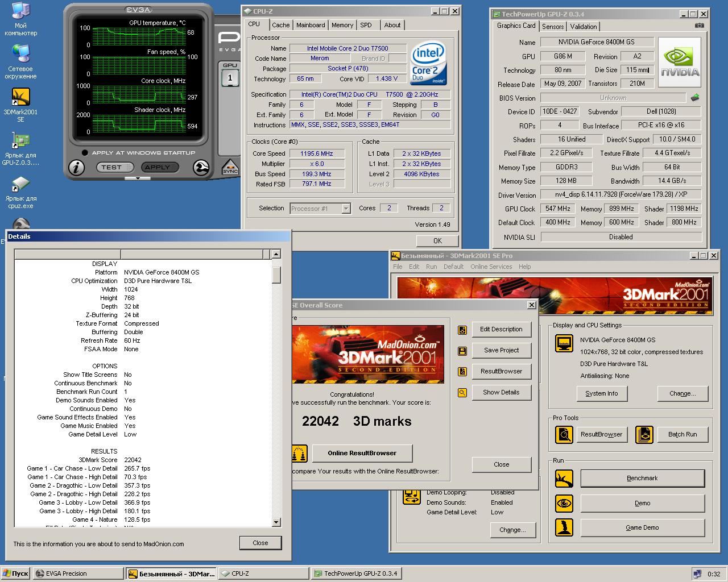Click the Intel Core 2 Duo logo
The height and width of the screenshot is (582, 728).
(x=428, y=63)
